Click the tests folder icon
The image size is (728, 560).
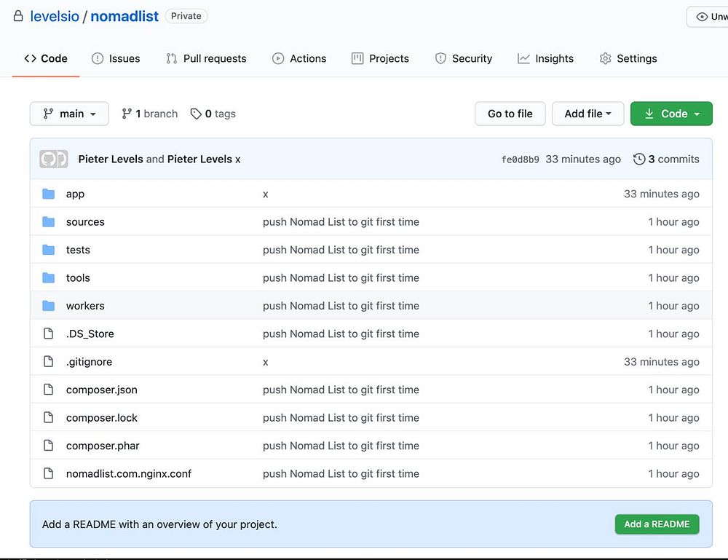tap(48, 250)
